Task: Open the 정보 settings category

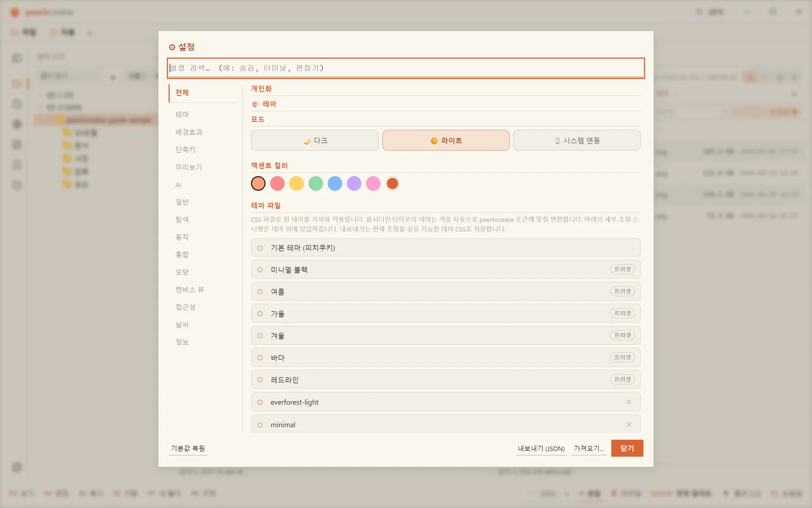Action: coord(202,342)
